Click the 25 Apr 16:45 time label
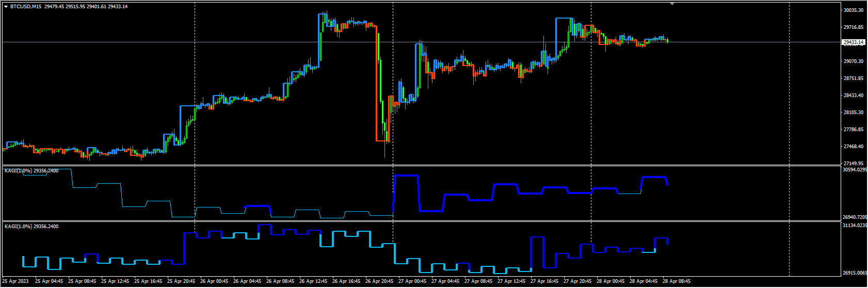This screenshot has height=288, width=868. 148,282
